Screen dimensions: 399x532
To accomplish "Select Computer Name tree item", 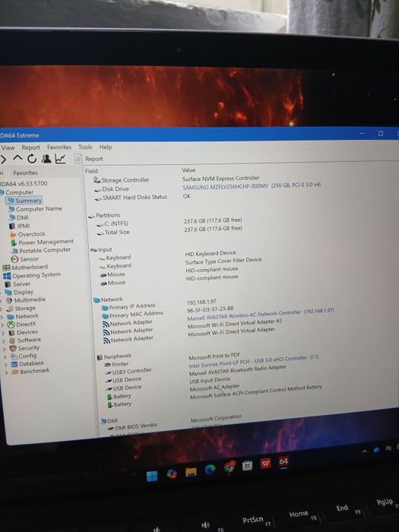I will tap(39, 209).
